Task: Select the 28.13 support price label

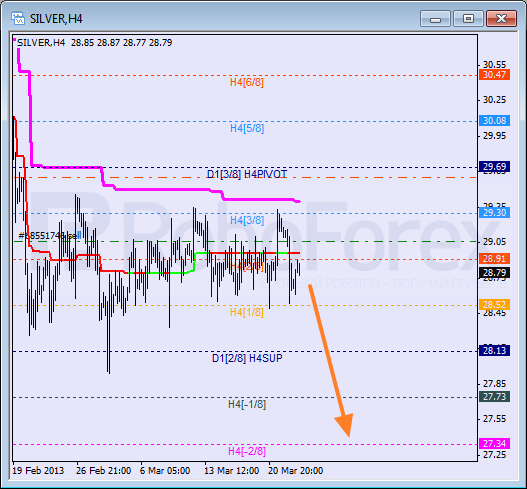Action: click(x=494, y=351)
